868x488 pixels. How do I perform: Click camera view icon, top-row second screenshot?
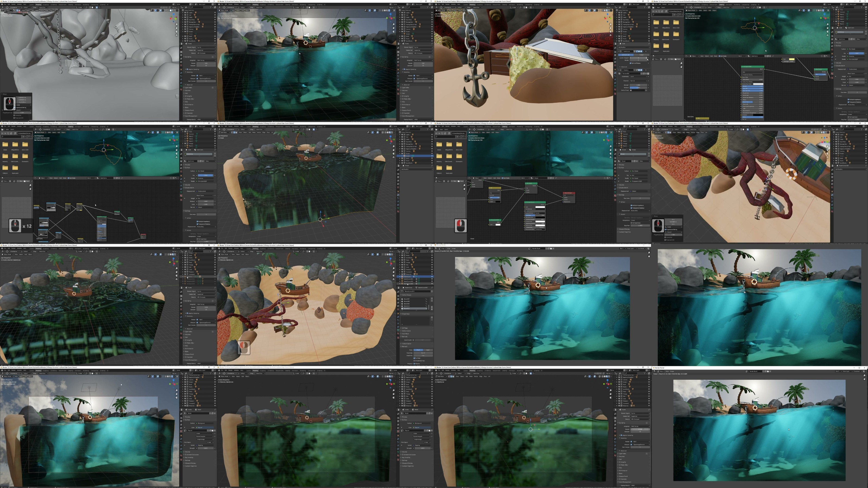tap(394, 32)
